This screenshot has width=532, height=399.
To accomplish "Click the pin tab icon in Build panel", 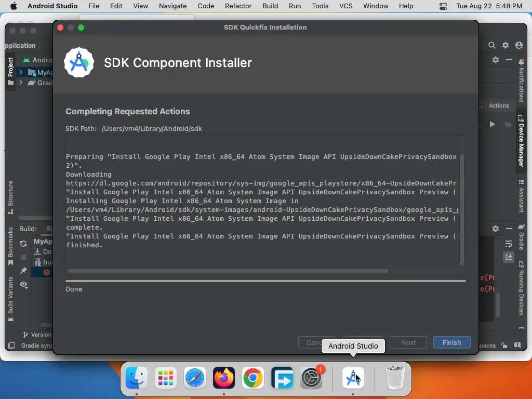I will (23, 270).
